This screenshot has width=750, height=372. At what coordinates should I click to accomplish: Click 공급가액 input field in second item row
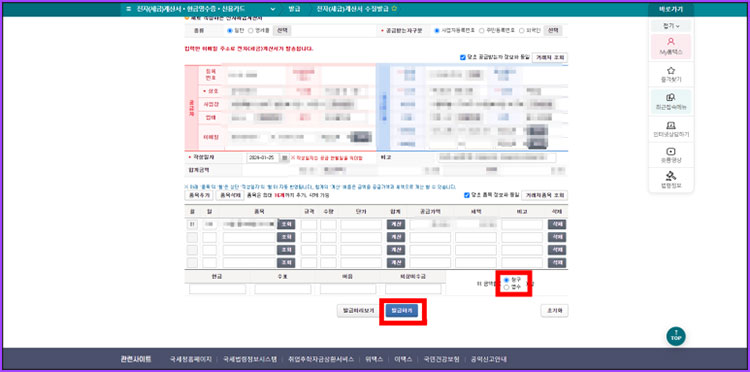(430, 237)
